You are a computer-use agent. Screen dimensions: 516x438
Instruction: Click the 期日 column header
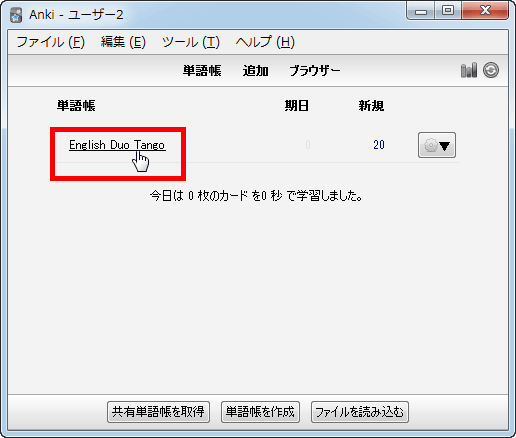coord(296,106)
